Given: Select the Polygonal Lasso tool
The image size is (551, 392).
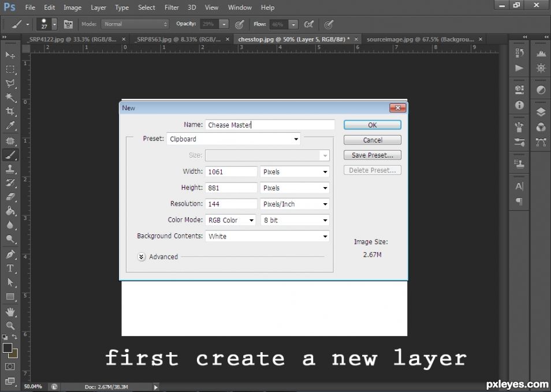Looking at the screenshot, I should (x=10, y=83).
